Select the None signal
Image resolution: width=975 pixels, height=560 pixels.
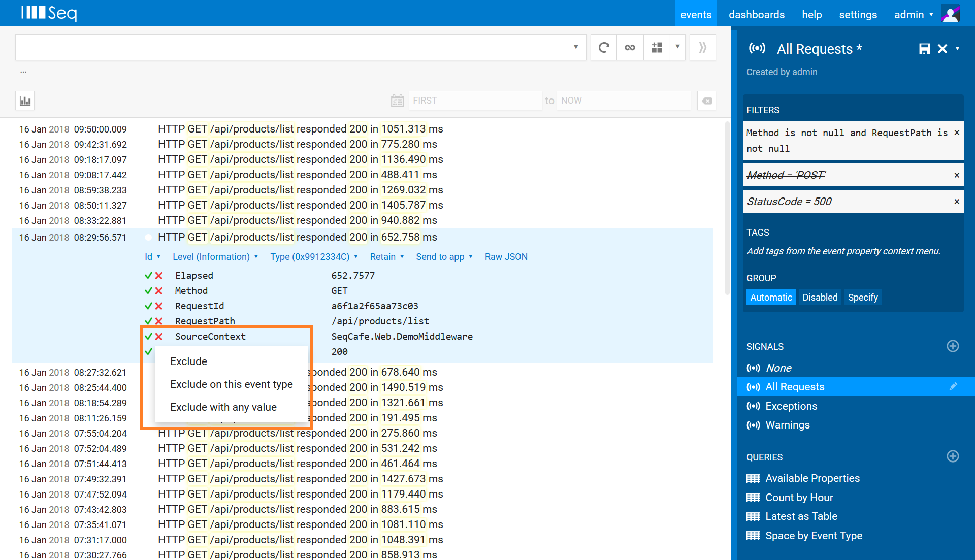pos(778,368)
